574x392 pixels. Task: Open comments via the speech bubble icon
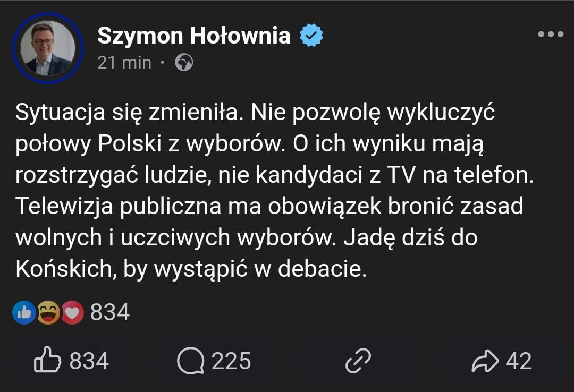tap(190, 361)
